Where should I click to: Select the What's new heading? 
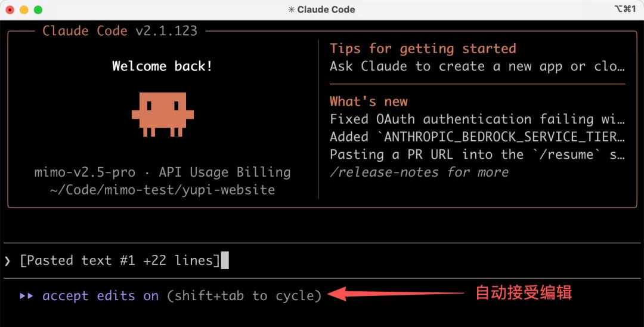[369, 101]
